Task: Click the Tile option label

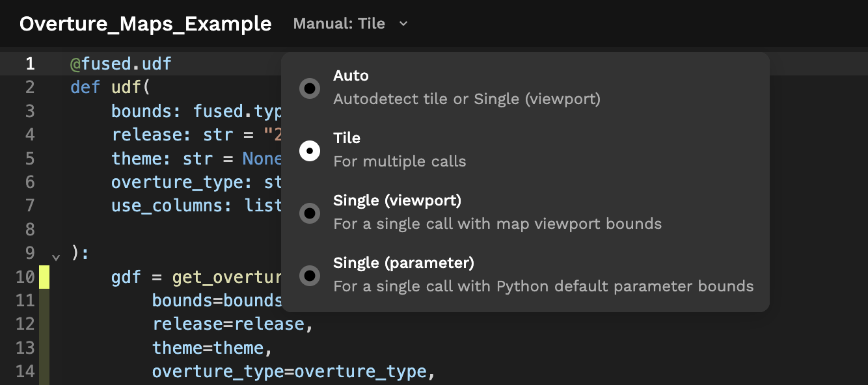Action: 347,139
